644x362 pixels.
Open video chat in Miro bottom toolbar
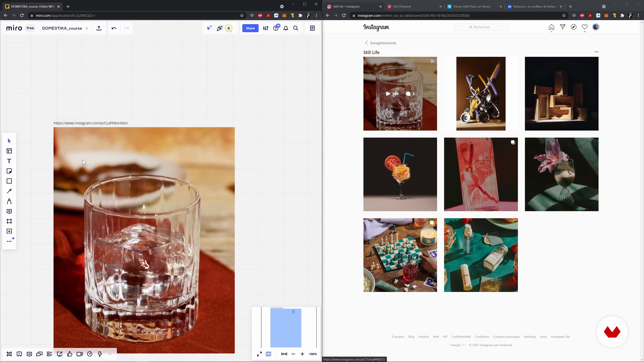click(x=80, y=354)
